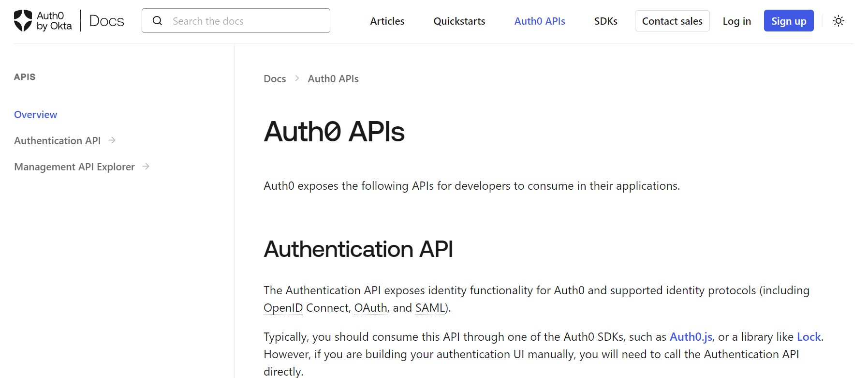Click the OpenID glossary term
Viewport: 868px width, 378px height.
(x=283, y=308)
